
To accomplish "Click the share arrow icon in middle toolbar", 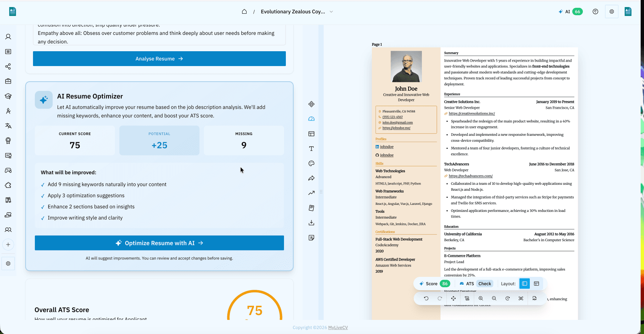I will (x=311, y=178).
